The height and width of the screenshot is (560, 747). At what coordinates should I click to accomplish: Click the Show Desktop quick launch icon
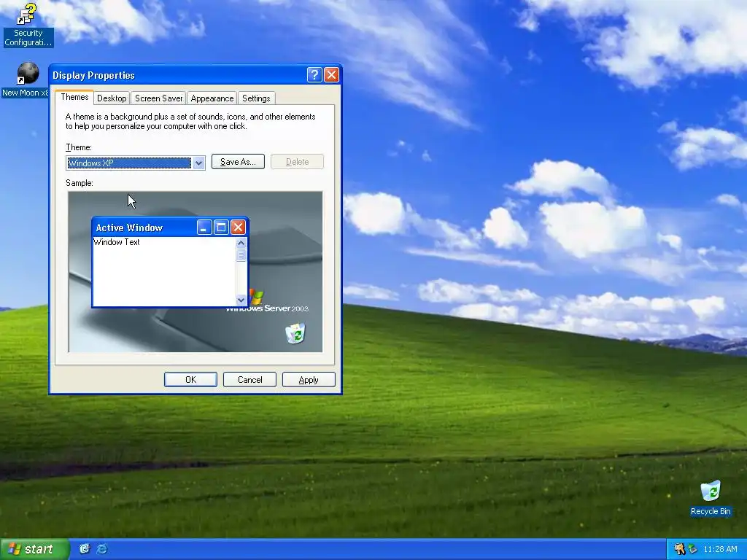[x=85, y=548]
